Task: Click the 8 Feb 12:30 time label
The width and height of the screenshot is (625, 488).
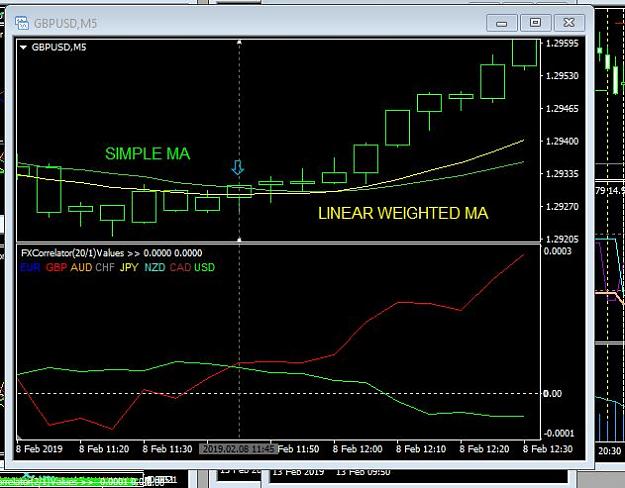Action: pos(548,449)
